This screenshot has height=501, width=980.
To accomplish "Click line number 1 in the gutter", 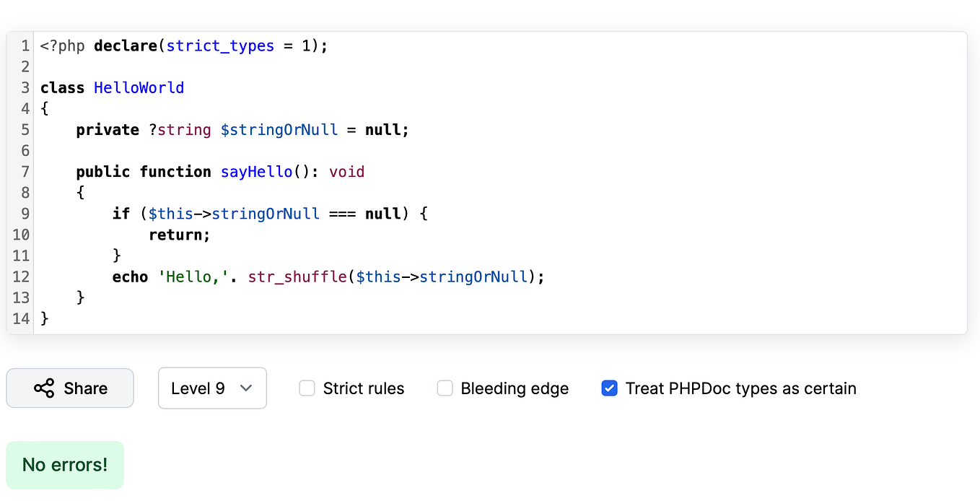I will point(25,45).
